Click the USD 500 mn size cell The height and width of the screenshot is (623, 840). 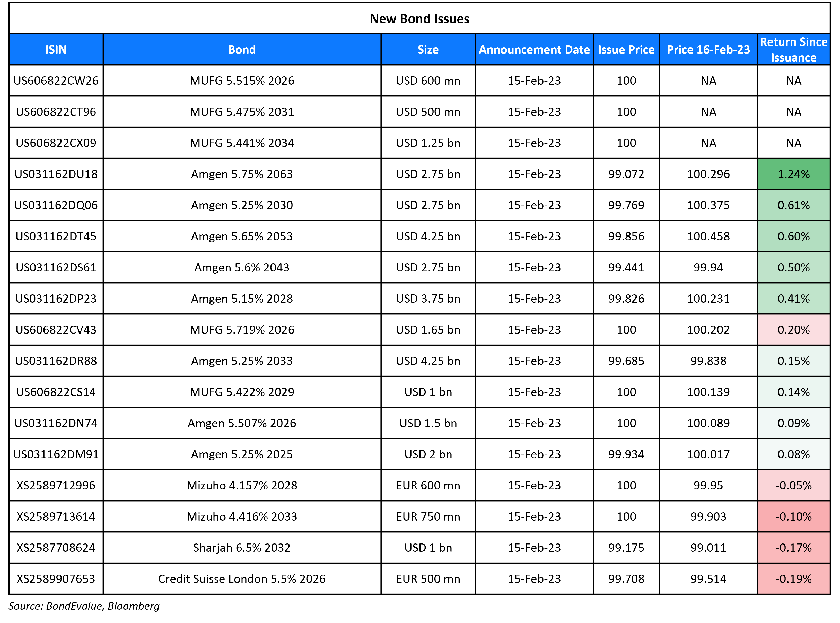coord(428,112)
